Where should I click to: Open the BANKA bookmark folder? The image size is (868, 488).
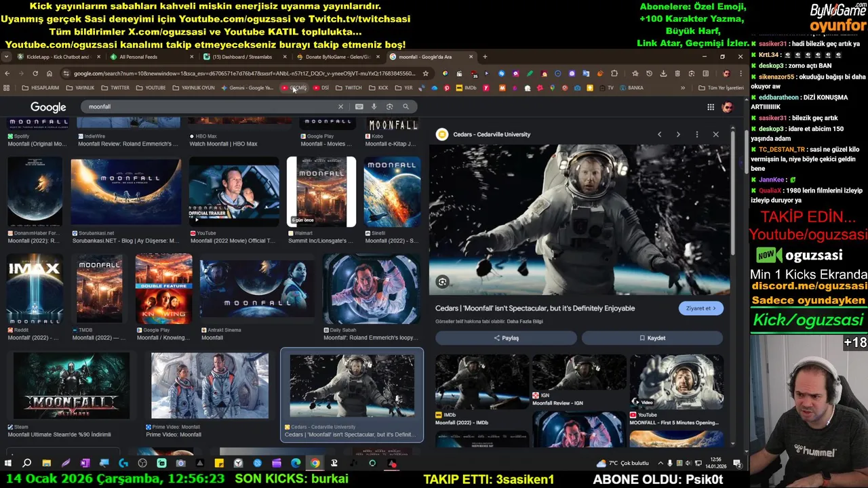tap(631, 87)
